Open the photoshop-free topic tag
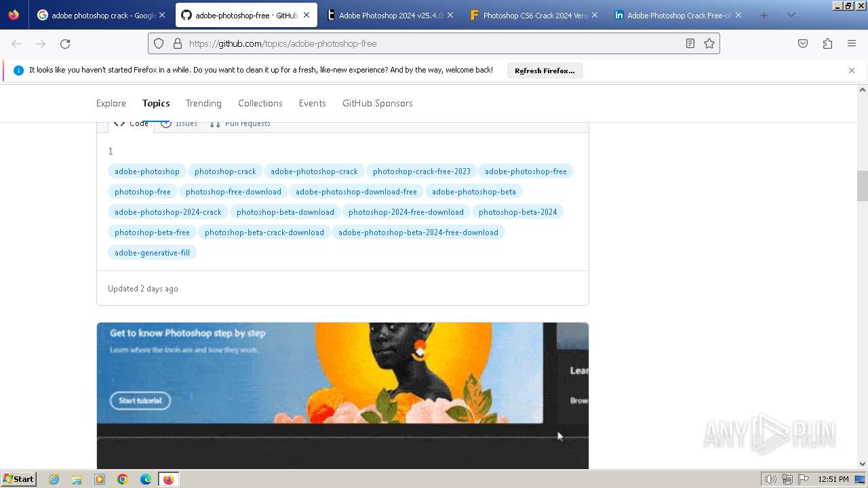 142,192
